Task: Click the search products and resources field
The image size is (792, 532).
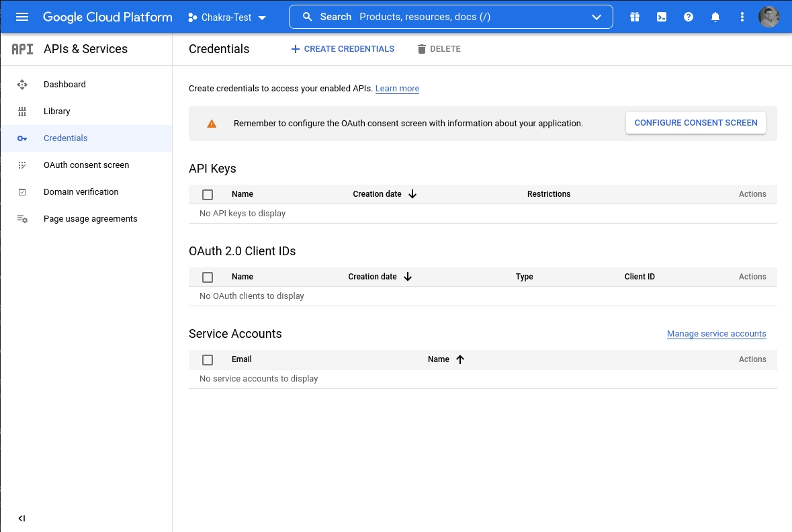Action: (x=443, y=17)
